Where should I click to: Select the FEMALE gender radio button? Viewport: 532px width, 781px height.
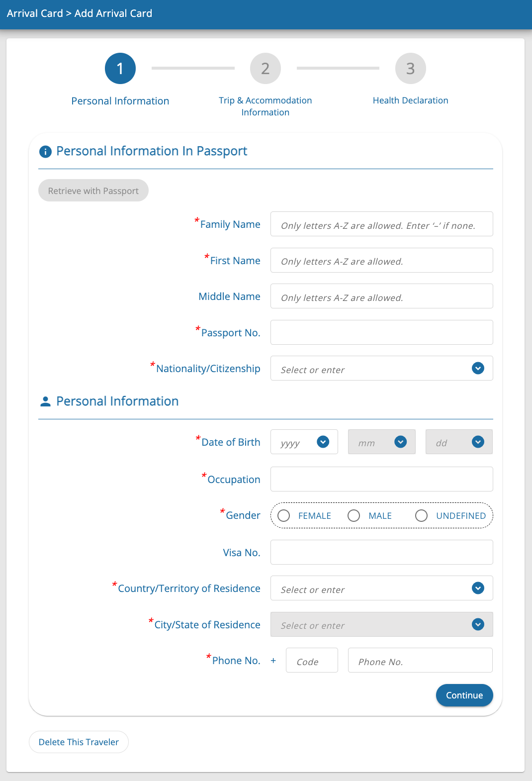click(284, 516)
